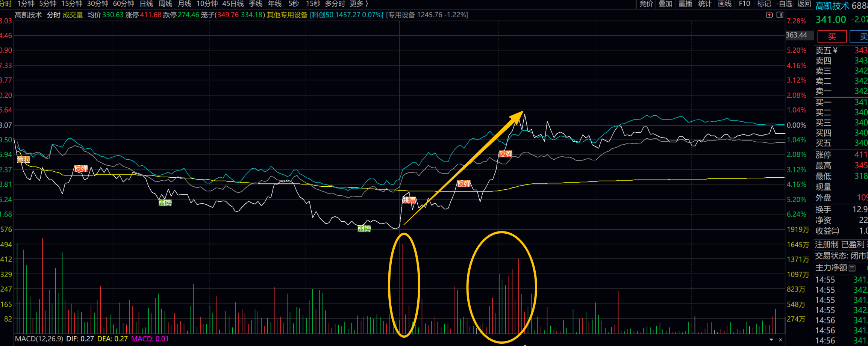This screenshot has height=346, width=868.
Task: Open the 日线 daily chart tab
Action: [x=146, y=4]
